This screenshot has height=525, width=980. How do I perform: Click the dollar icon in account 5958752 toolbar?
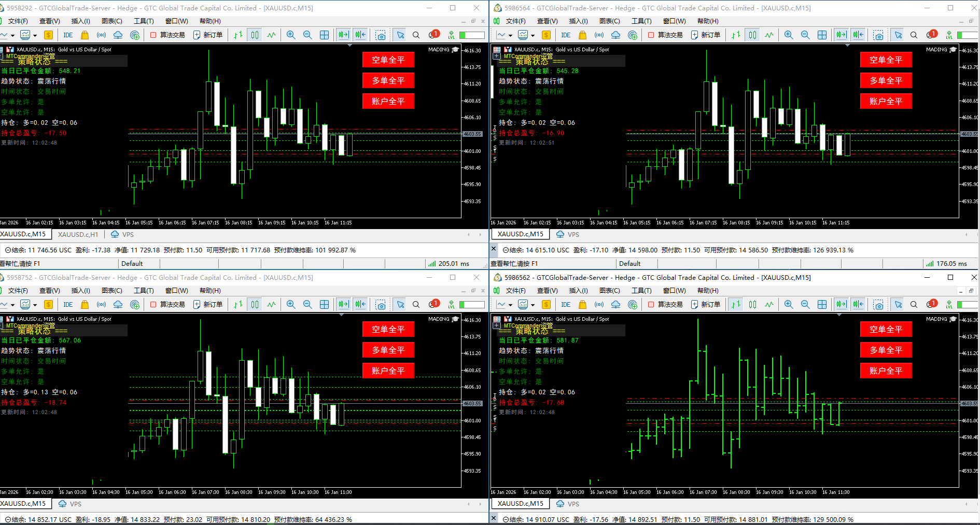pyautogui.click(x=48, y=305)
